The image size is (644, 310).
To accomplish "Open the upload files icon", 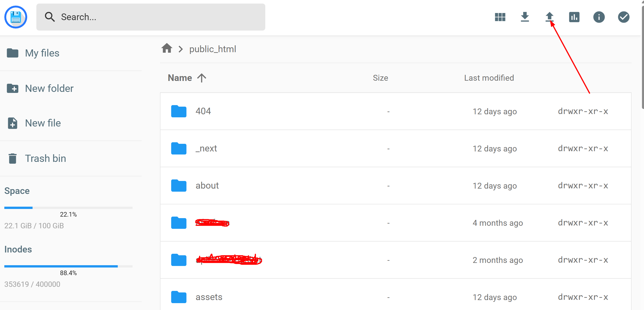I will coord(549,17).
